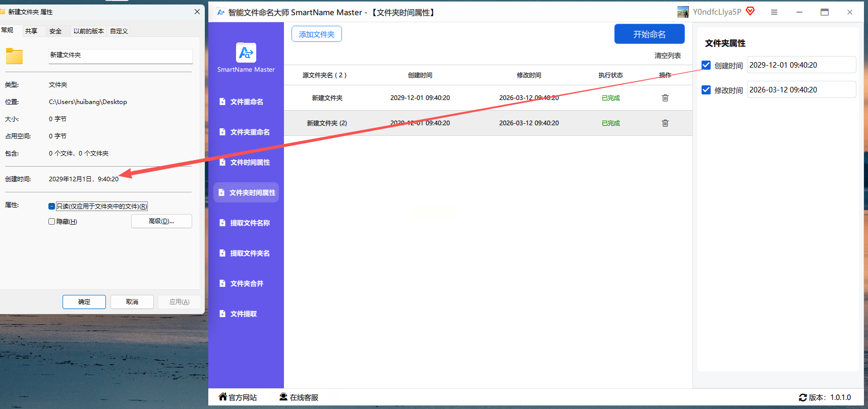Uncheck the 创建时间 checkbox

pos(706,65)
